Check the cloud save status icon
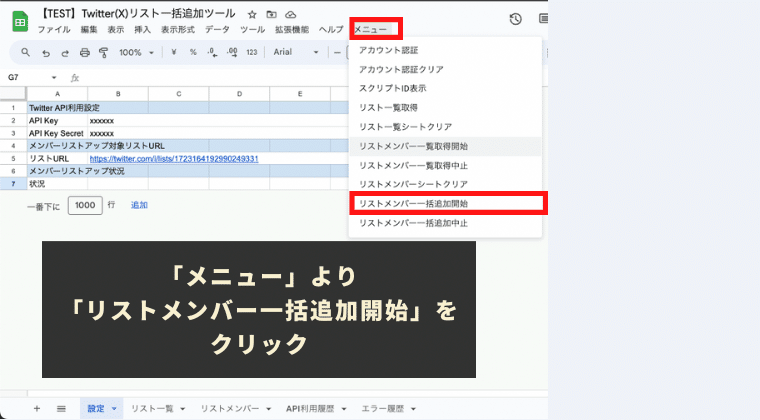Screen dimensions: 760x420 (290, 15)
